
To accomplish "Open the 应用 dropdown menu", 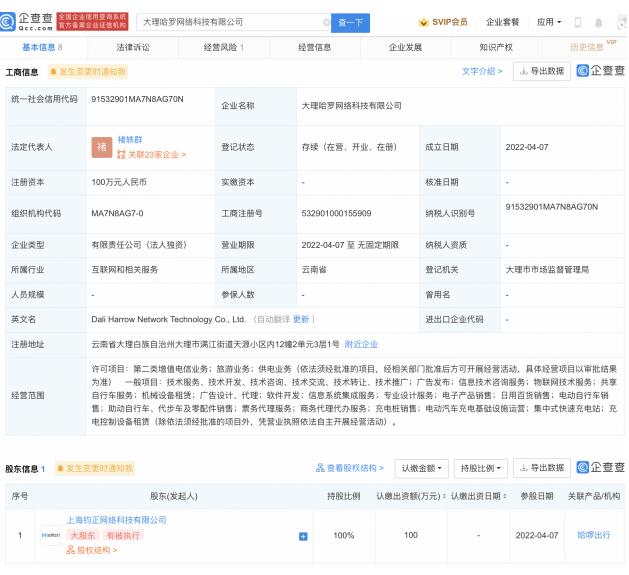I will click(549, 22).
